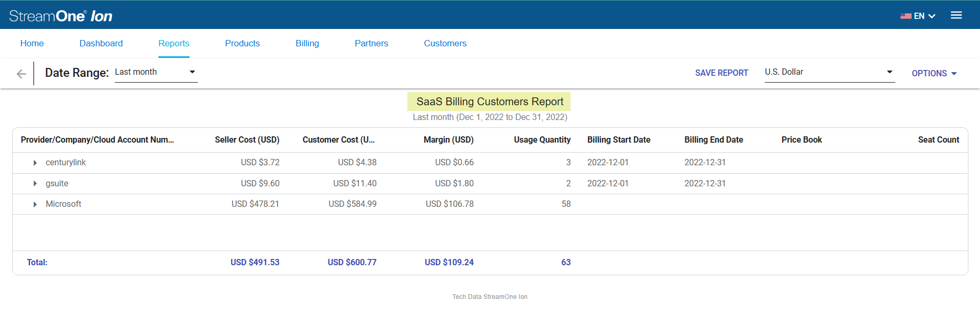
Task: Click Microsoft customer cost USD $584.99
Action: click(x=353, y=204)
